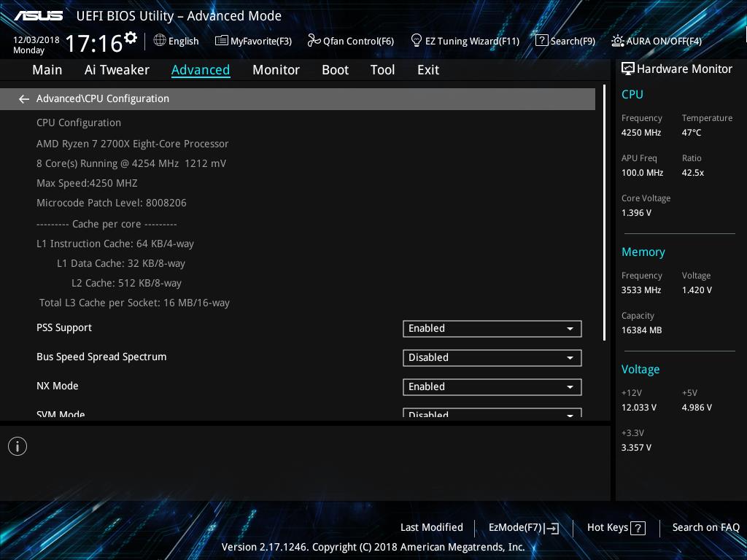Image resolution: width=747 pixels, height=560 pixels.
Task: Click the Hot Keys question mark box
Action: [638, 528]
